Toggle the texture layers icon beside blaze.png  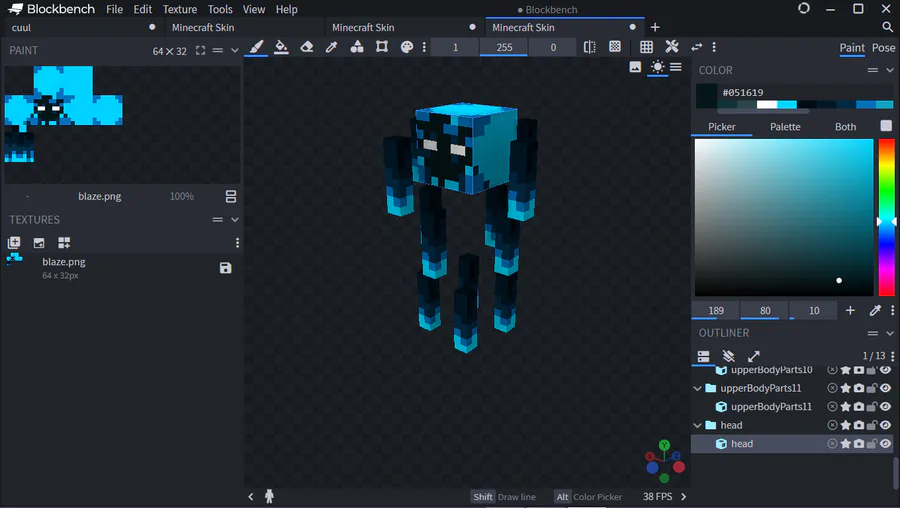point(231,196)
